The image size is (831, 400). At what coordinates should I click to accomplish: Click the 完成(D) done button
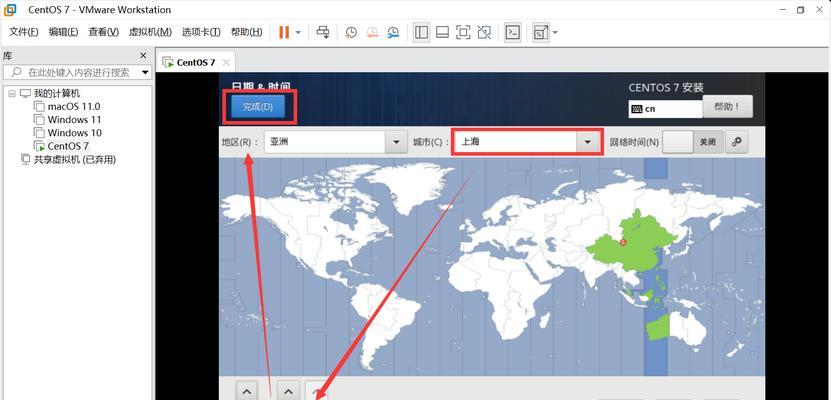pyautogui.click(x=258, y=106)
